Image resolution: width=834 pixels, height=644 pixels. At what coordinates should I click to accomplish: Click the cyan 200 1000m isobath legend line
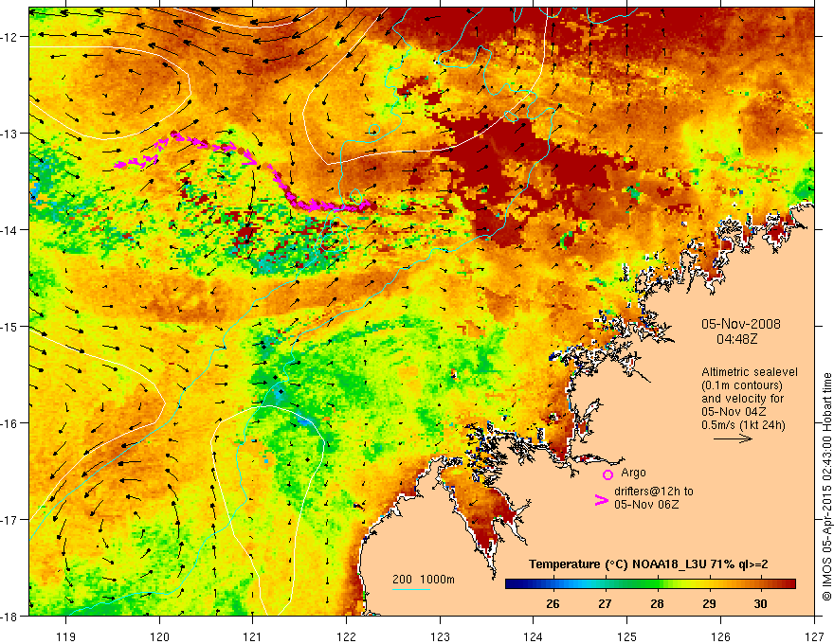[x=411, y=589]
